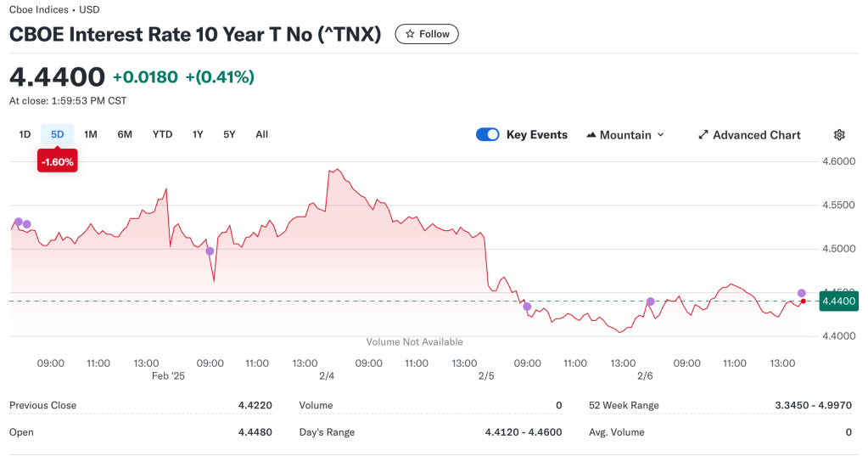868x462 pixels.
Task: Click the key event marker near 2/6
Action: point(651,301)
